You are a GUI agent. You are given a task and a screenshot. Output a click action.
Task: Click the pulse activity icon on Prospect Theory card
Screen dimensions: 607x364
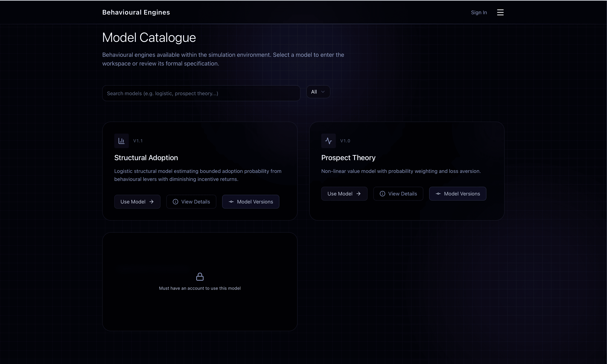tap(328, 141)
